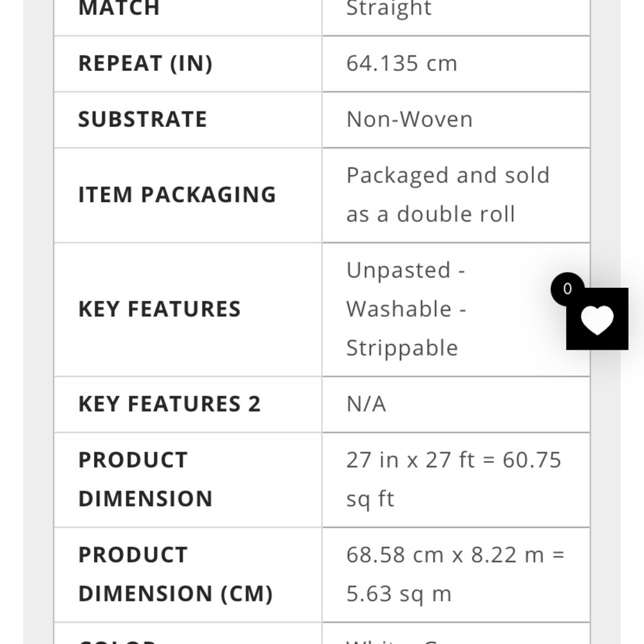Screen dimensions: 644x644
Task: Select the 'Straight' match value
Action: click(389, 8)
